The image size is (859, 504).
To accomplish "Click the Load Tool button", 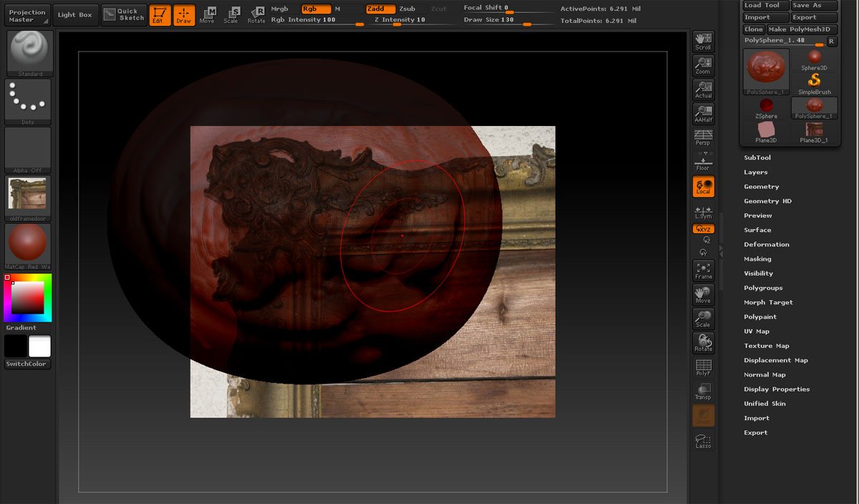I will tap(765, 5).
